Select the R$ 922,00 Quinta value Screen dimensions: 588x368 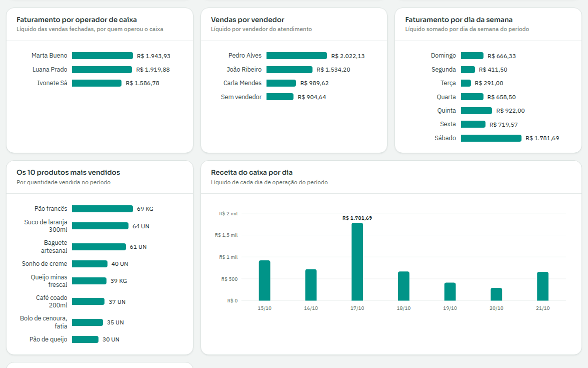510,110
